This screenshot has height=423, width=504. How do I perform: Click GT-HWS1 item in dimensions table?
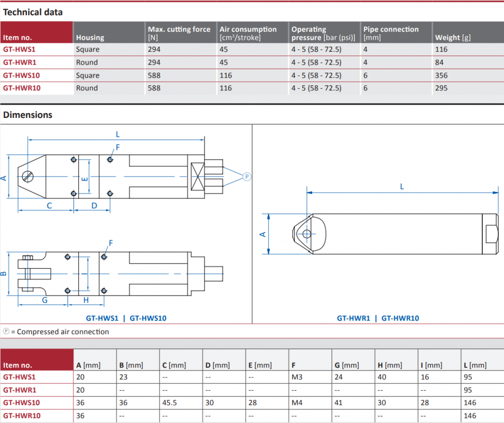(x=20, y=377)
